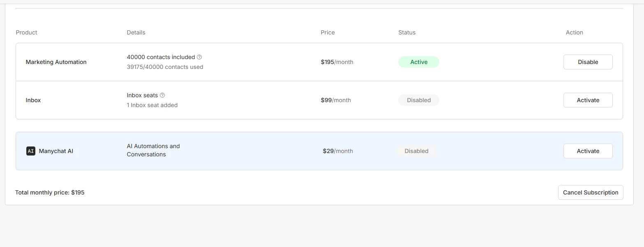
Task: Click the Manychat AI logo icon
Action: [x=31, y=151]
